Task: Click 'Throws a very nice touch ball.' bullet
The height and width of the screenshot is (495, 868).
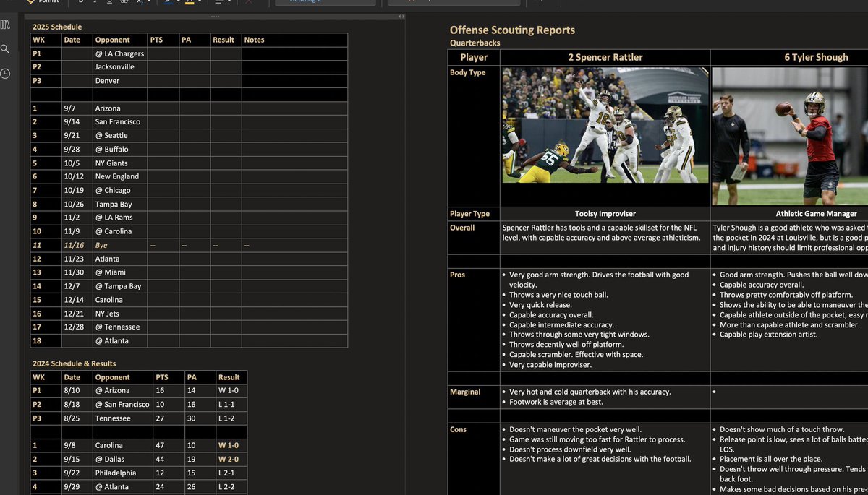Action: tap(558, 295)
